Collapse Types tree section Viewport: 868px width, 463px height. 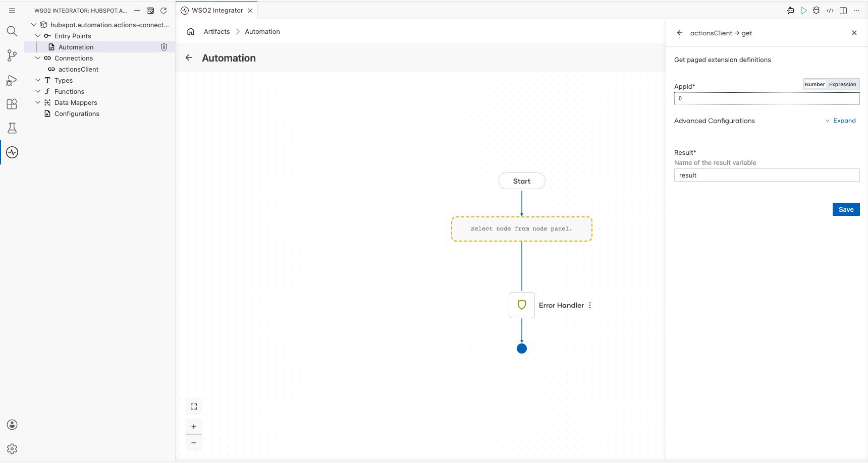pyautogui.click(x=38, y=80)
